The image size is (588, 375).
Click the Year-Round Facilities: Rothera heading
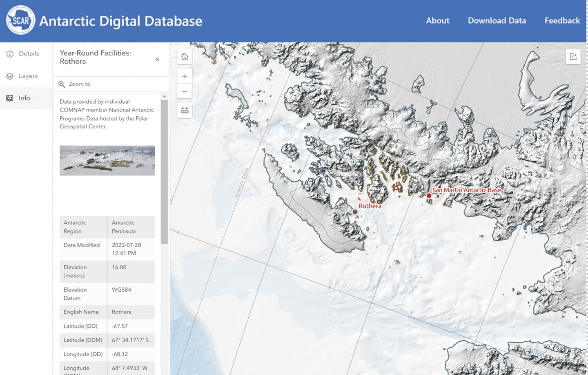(x=96, y=57)
